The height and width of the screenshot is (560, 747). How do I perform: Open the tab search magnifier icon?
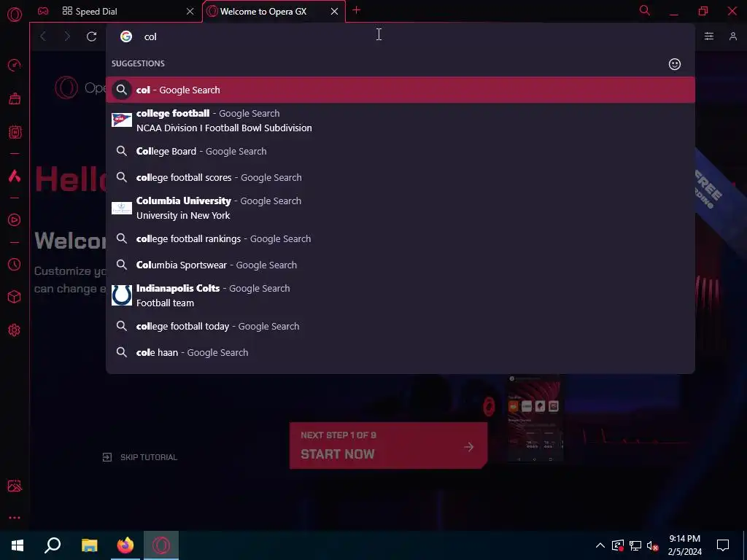pos(645,10)
